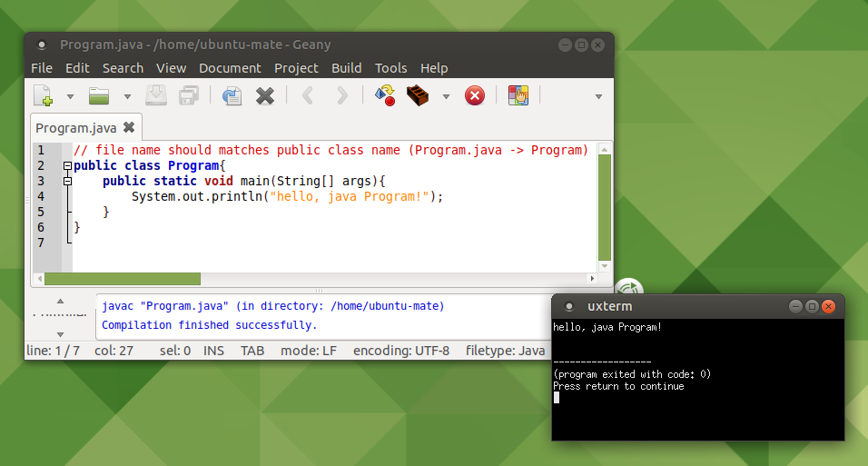This screenshot has height=466, width=868.
Task: Open the new file template dropdown arrow
Action: [70, 96]
